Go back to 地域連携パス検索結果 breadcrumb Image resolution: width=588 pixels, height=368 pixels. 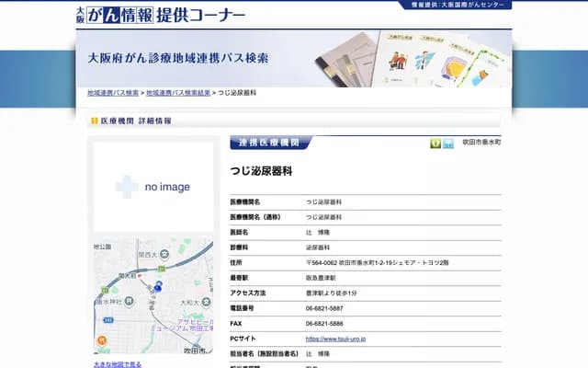(x=178, y=93)
